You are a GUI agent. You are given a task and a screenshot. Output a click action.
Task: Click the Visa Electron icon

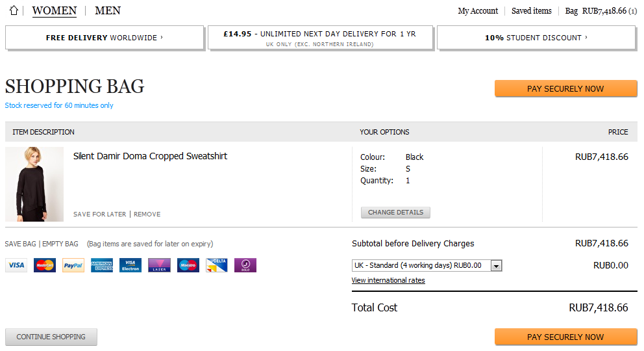coord(130,265)
